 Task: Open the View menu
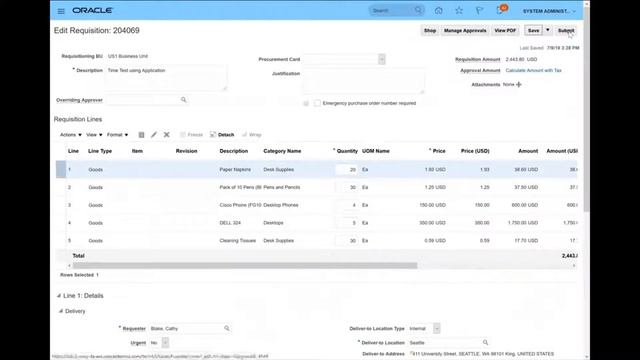tap(94, 135)
